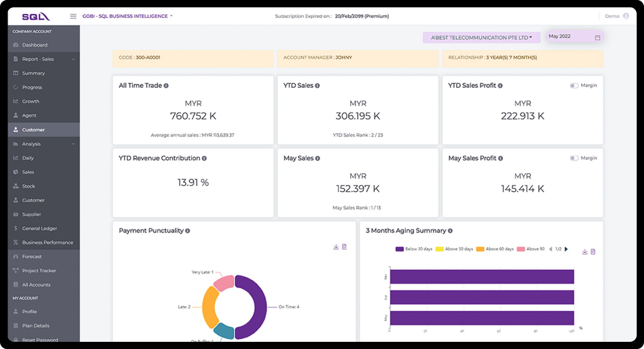Open Dashboard from the sidebar
644x349 pixels.
(x=35, y=45)
